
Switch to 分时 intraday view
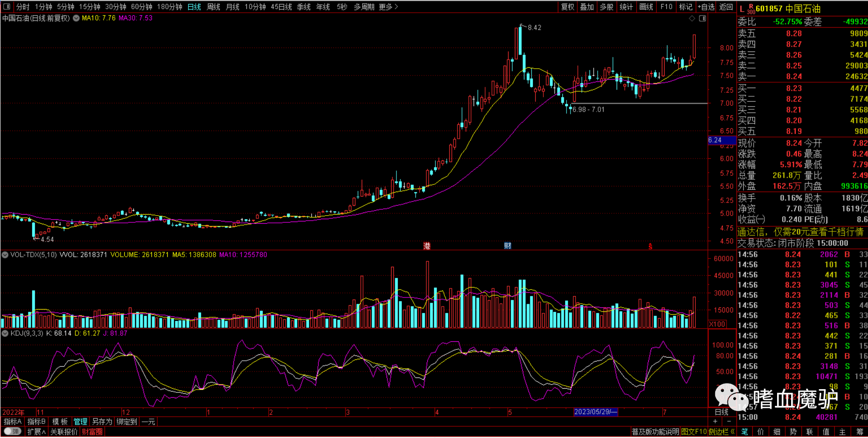[x=23, y=7]
